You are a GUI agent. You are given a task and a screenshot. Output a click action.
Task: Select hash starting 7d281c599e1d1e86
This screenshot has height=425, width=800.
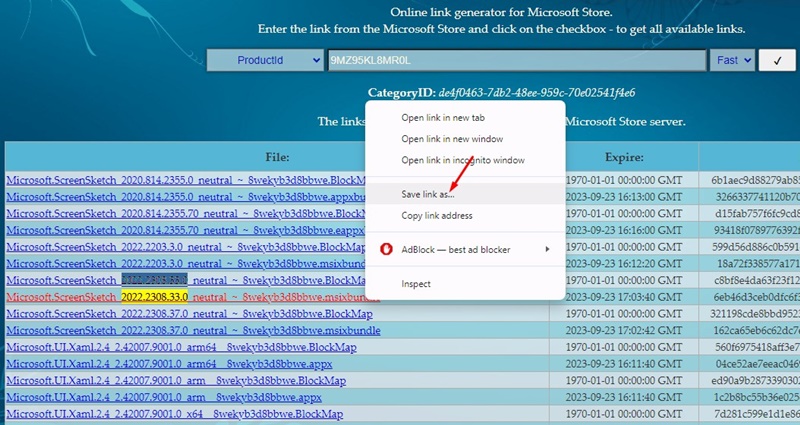coord(757,414)
